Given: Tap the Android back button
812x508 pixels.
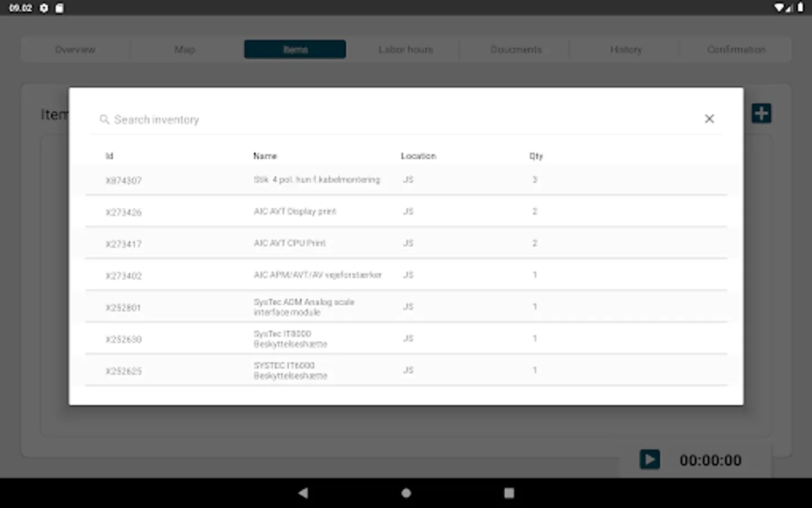Looking at the screenshot, I should (x=303, y=493).
